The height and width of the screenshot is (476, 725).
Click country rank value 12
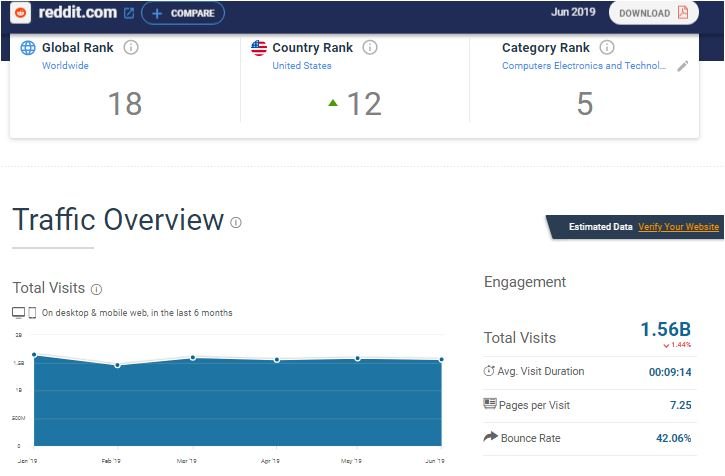(x=364, y=104)
